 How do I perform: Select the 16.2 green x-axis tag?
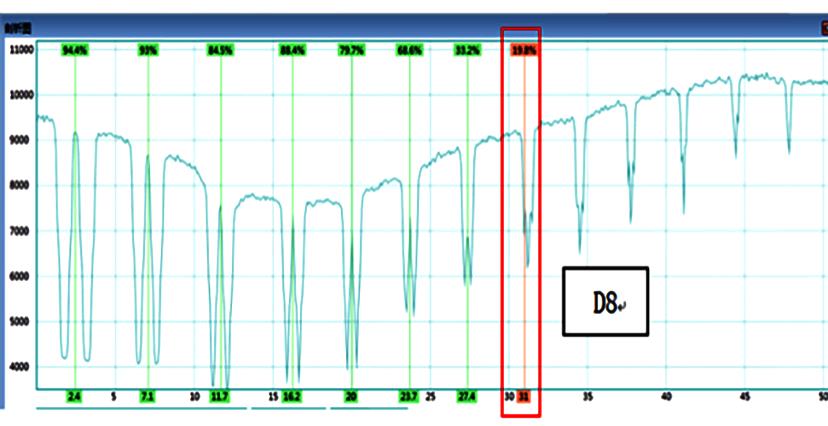point(292,396)
